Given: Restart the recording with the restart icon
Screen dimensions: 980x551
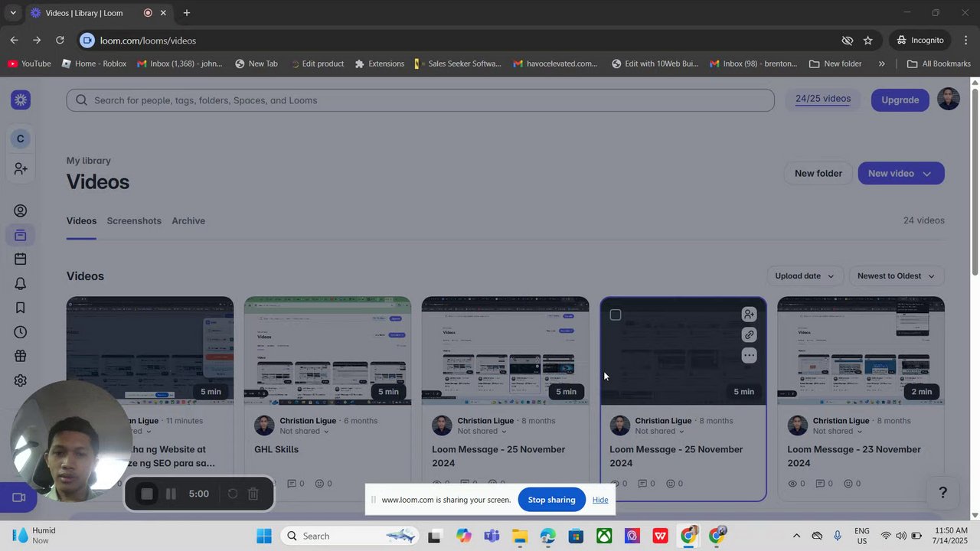Looking at the screenshot, I should tap(233, 494).
